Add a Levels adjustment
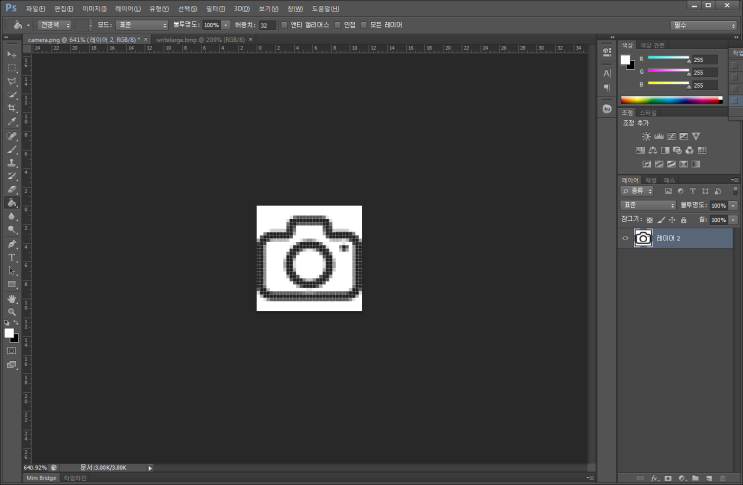 point(659,136)
